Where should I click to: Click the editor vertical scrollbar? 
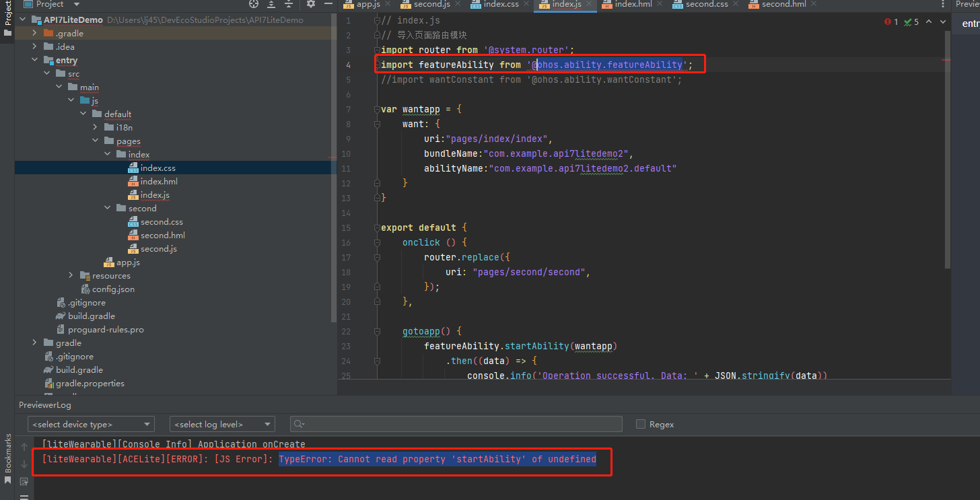point(948,148)
